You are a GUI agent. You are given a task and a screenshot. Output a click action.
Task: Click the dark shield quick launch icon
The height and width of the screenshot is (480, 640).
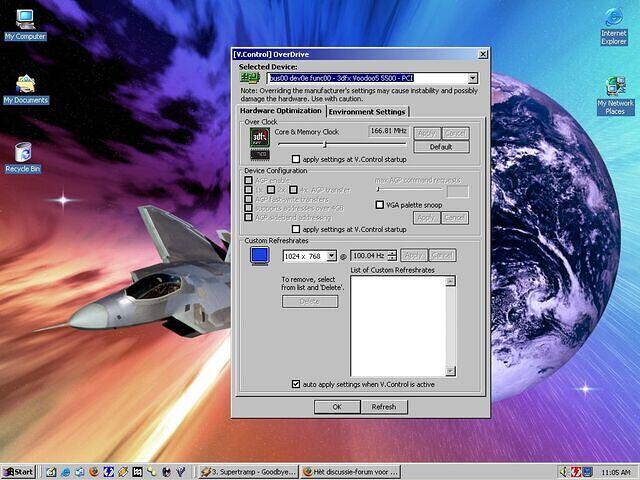[x=166, y=472]
